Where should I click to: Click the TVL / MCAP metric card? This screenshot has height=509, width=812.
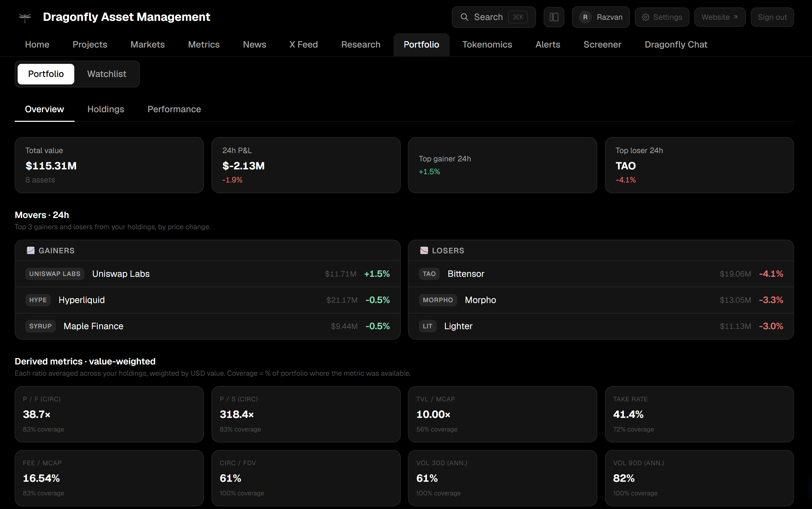tap(502, 414)
